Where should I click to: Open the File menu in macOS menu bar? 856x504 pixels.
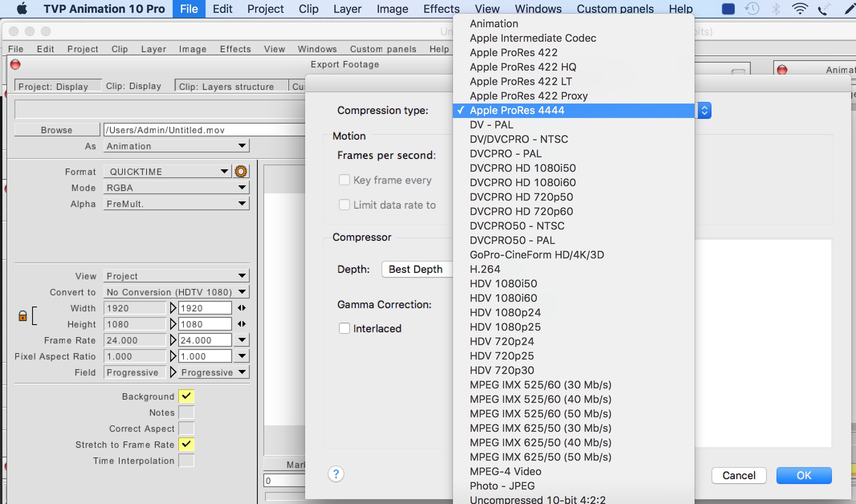click(189, 8)
